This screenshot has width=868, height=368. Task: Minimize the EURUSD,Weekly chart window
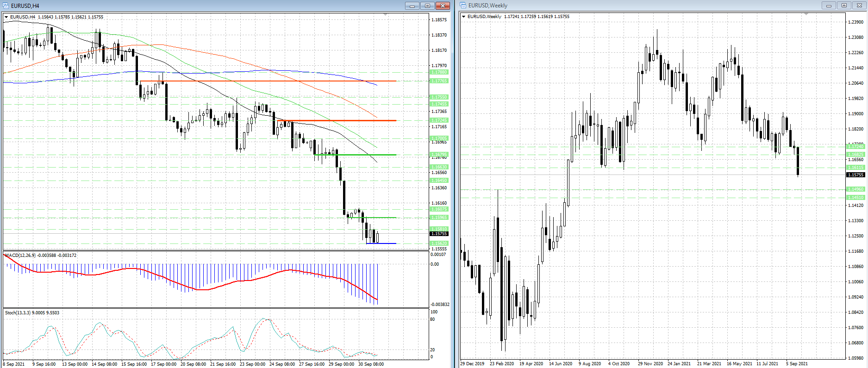828,6
